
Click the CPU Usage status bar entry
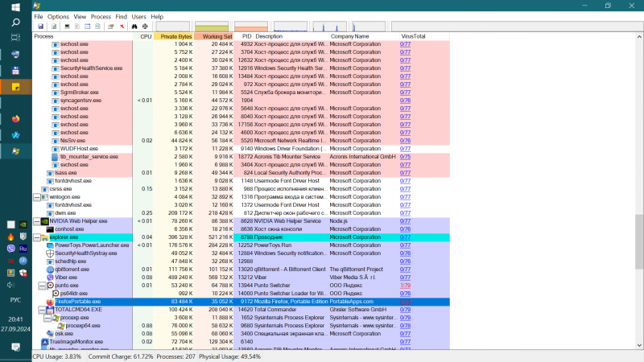click(x=57, y=356)
